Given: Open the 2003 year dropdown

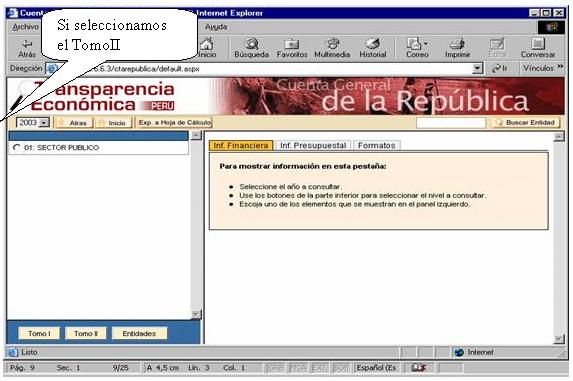Looking at the screenshot, I should 44,123.
